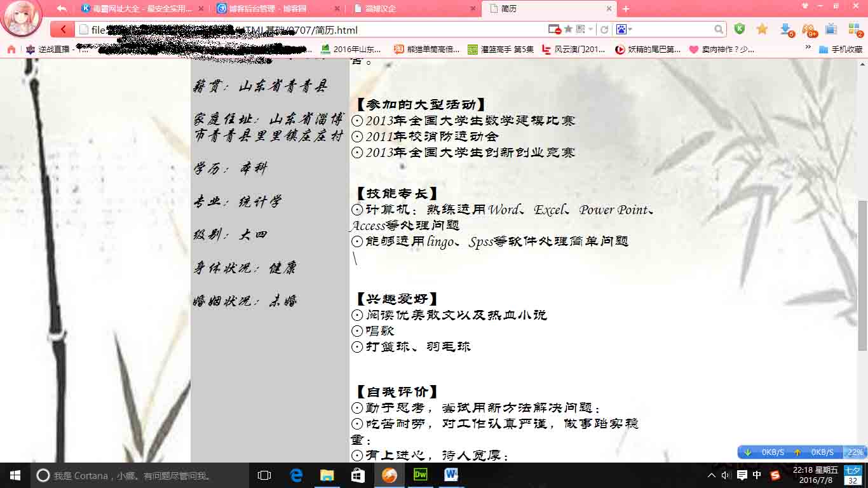
Task: Open the gold star favorites icon
Action: point(762,29)
